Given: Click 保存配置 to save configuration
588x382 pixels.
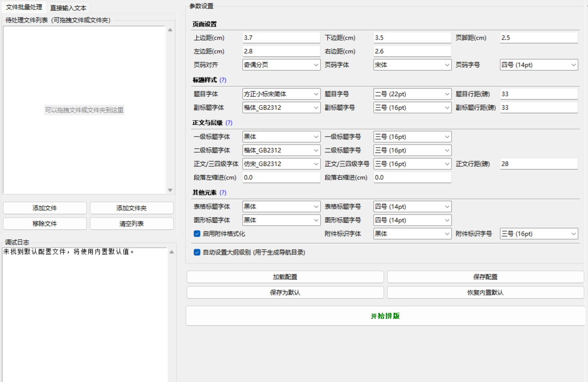Looking at the screenshot, I should pyautogui.click(x=485, y=277).
